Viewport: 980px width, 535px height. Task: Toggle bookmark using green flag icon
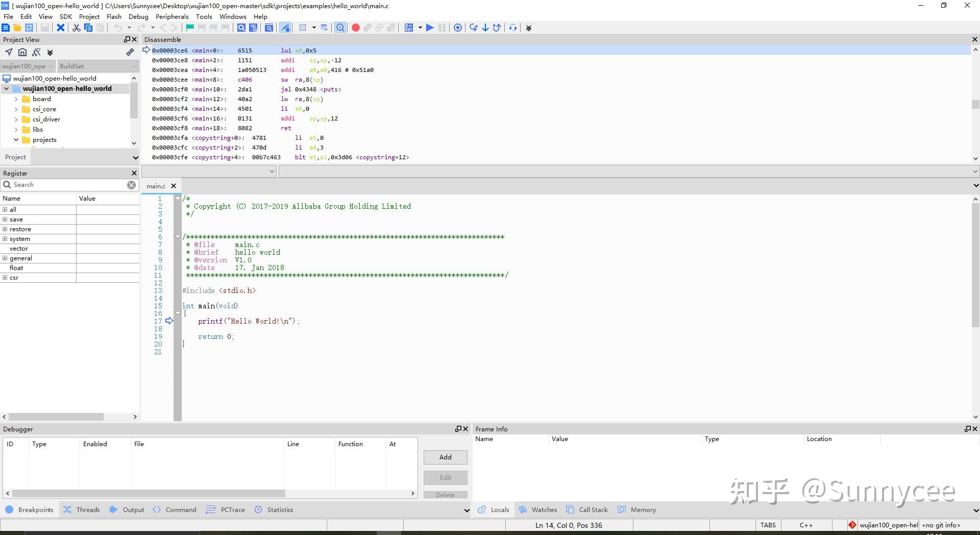coord(190,28)
